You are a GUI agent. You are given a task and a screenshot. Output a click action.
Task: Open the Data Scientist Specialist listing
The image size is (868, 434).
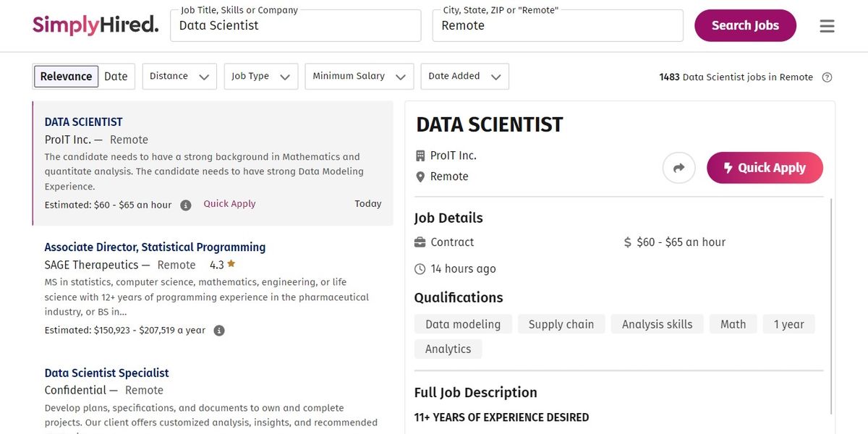click(106, 373)
